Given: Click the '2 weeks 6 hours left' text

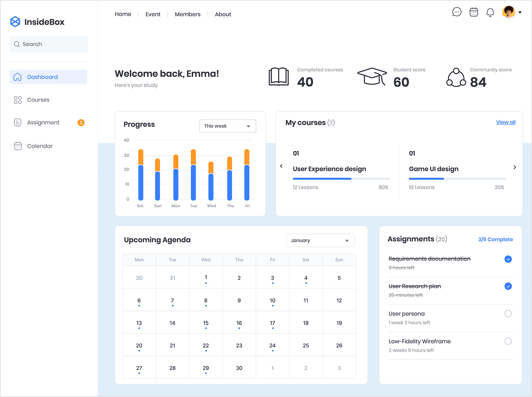Looking at the screenshot, I should pyautogui.click(x=411, y=350).
